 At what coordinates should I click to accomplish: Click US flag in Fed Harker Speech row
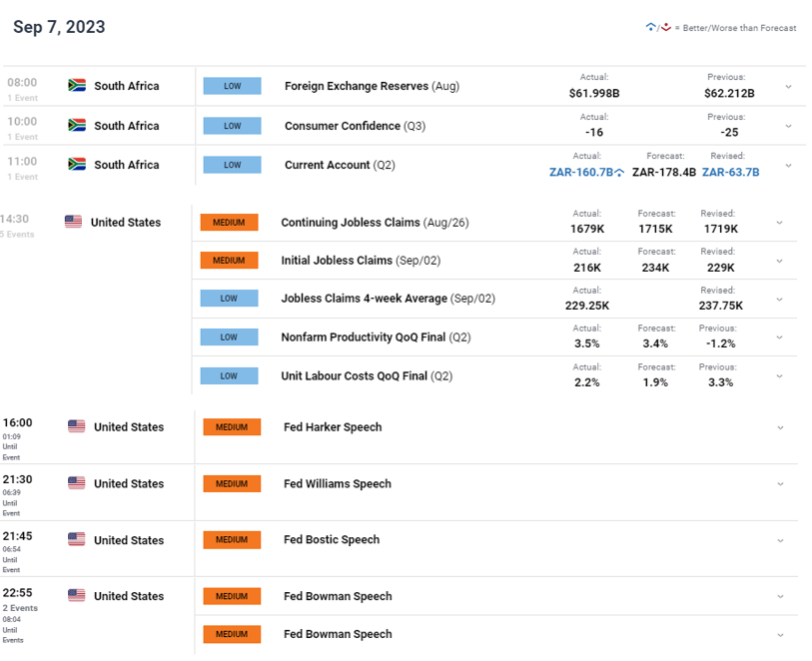(x=77, y=426)
